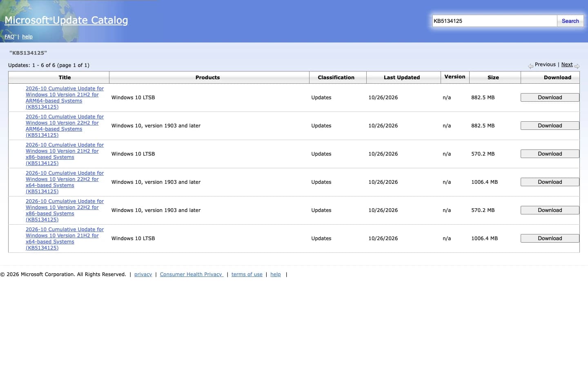Download the 22H2 ARM64 update
The width and height of the screenshot is (588, 388).
tap(550, 126)
